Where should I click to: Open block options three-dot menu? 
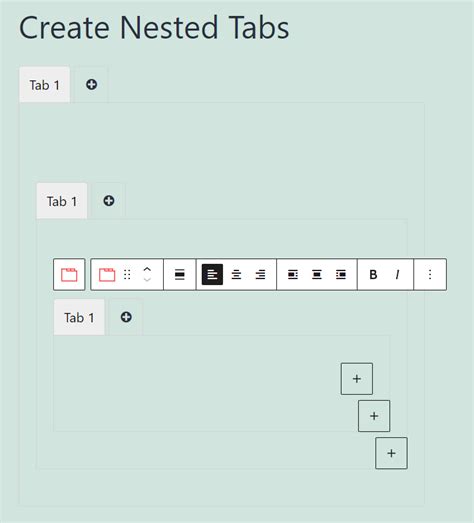pos(430,275)
